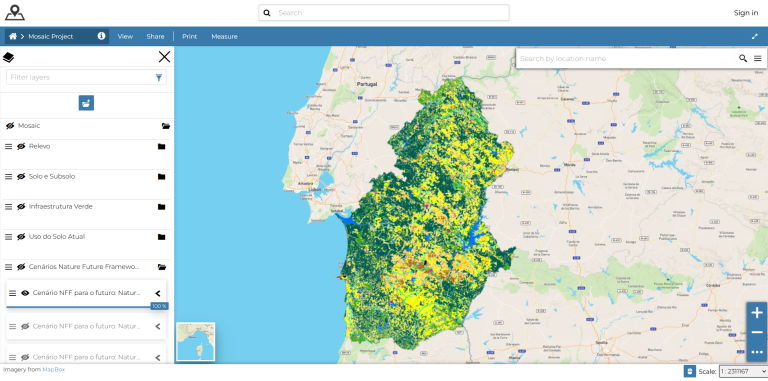Toggle visibility of Mosaic group
The width and height of the screenshot is (768, 381).
[10, 126]
